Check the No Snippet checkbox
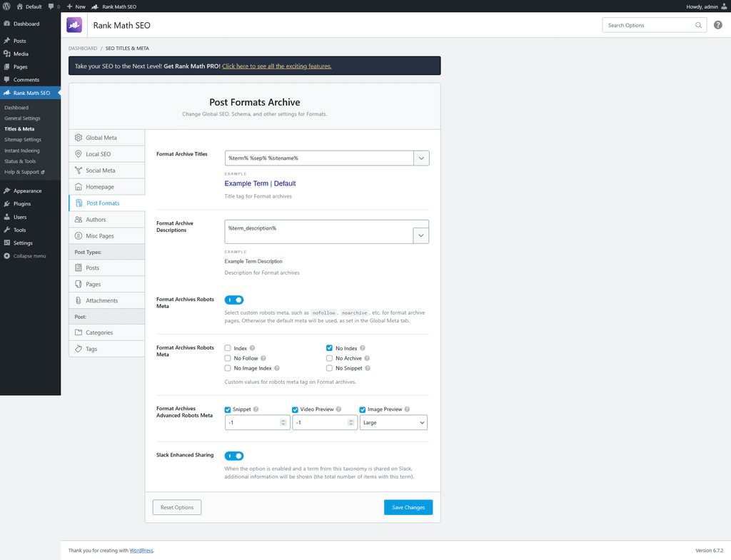Viewport: 731px width, 560px height. pos(329,368)
